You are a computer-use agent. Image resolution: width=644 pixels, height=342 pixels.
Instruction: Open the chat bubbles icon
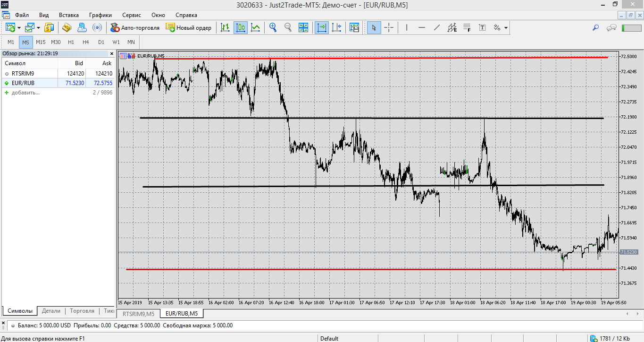[612, 27]
